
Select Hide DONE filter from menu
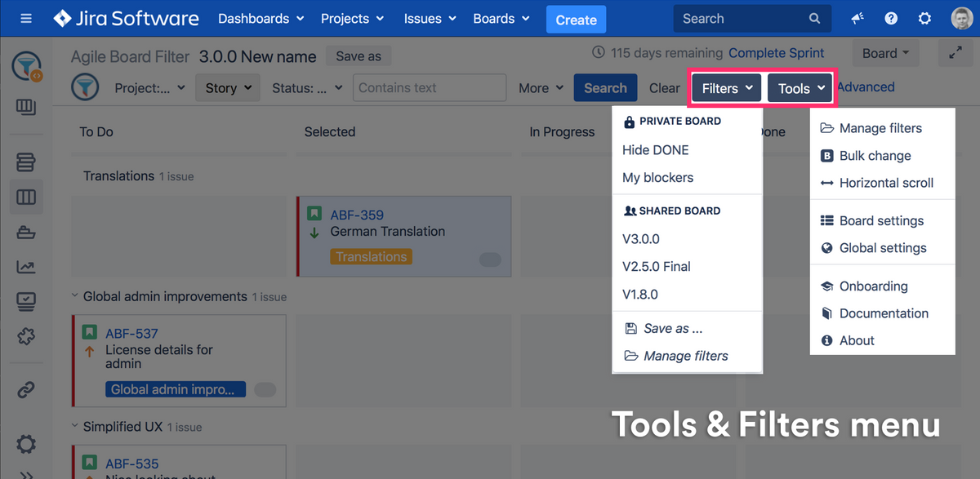click(655, 150)
